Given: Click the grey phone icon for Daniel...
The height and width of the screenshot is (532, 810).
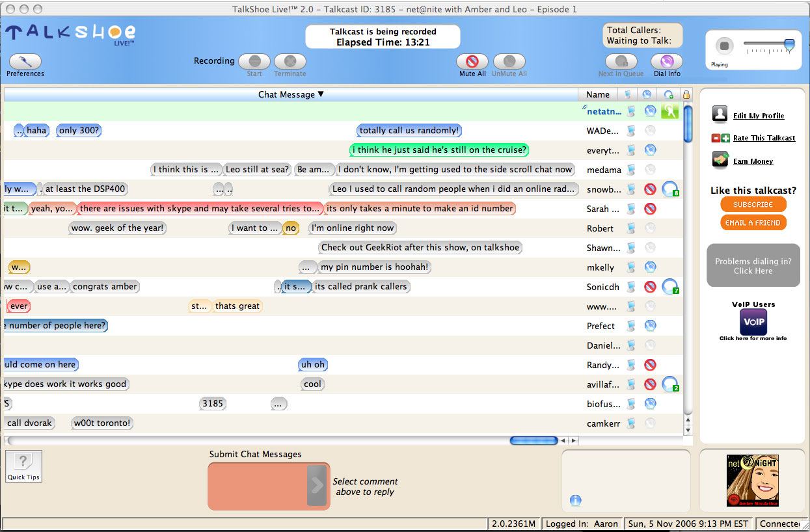Looking at the screenshot, I should tap(649, 345).
